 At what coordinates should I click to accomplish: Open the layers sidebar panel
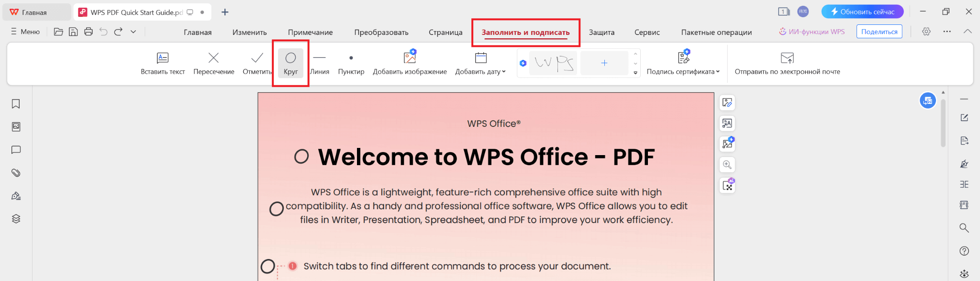click(16, 219)
